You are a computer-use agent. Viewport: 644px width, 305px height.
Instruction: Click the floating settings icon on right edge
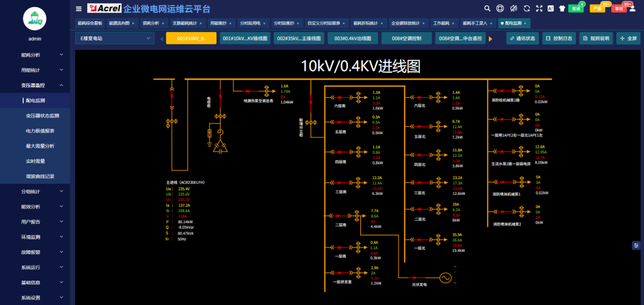tap(636, 246)
